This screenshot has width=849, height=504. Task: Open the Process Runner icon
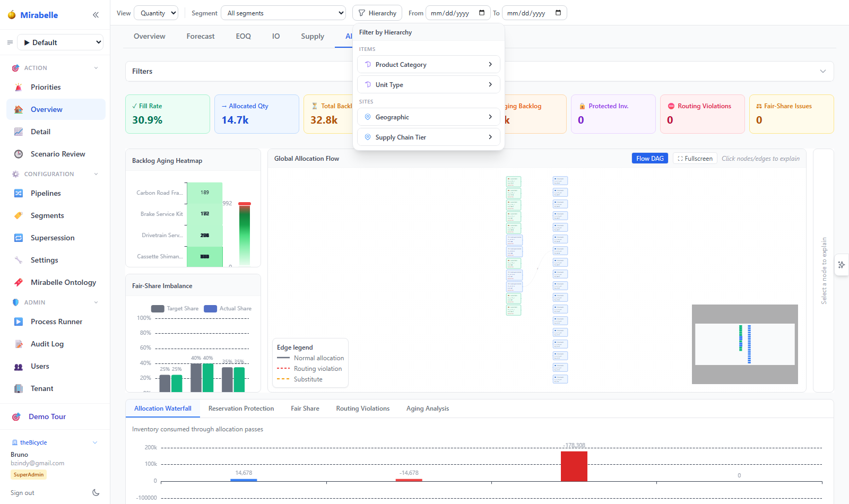19,321
